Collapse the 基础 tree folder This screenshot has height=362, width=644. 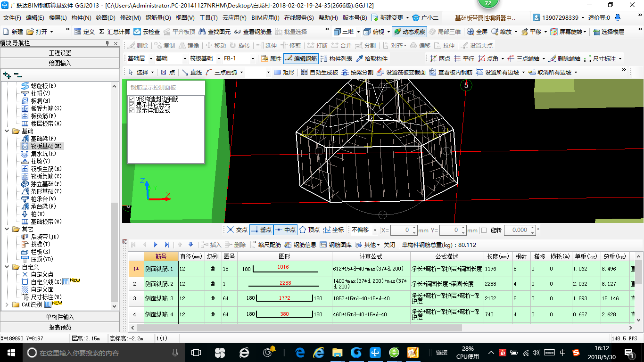tap(7, 131)
